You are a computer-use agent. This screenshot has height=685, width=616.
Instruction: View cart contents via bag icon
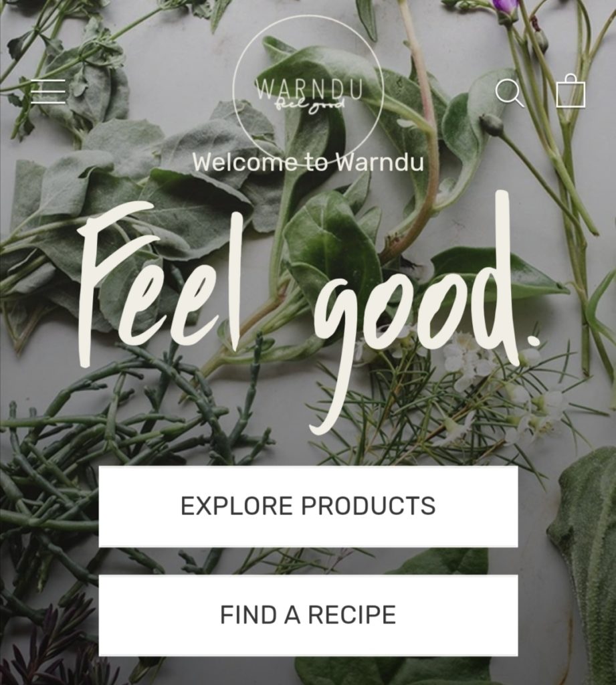coord(570,90)
